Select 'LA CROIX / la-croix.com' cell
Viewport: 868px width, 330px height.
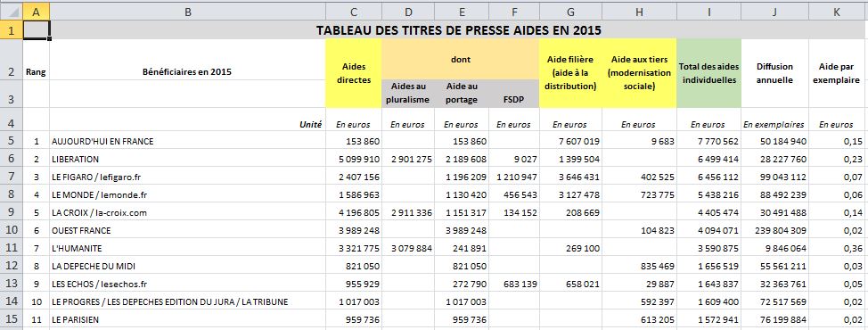pos(188,212)
